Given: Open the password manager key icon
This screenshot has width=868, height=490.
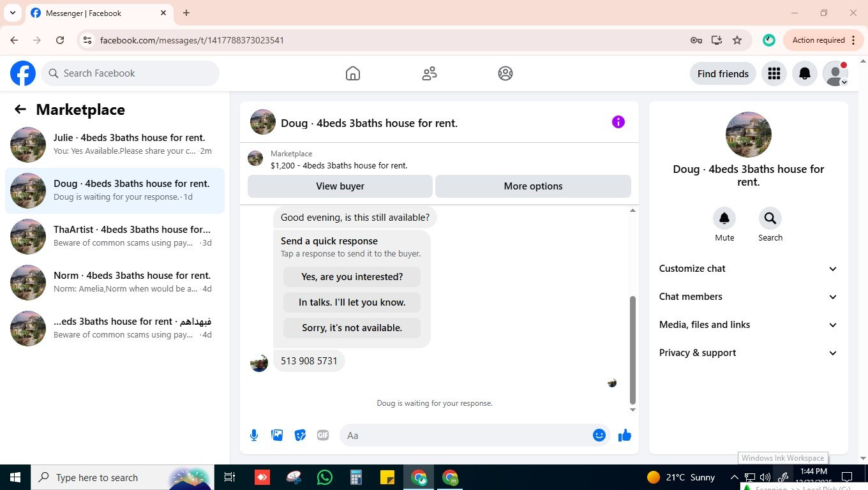Looking at the screenshot, I should coord(696,40).
